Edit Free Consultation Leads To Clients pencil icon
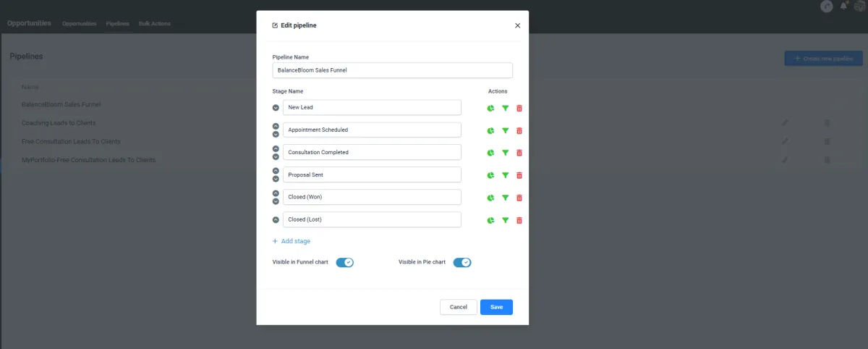 click(786, 141)
